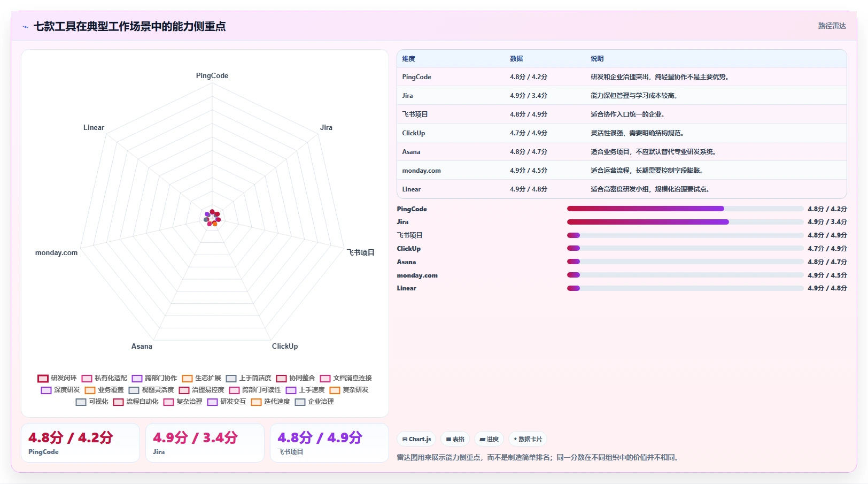
Task: Toggle the 企业治理 legend entry
Action: [314, 402]
